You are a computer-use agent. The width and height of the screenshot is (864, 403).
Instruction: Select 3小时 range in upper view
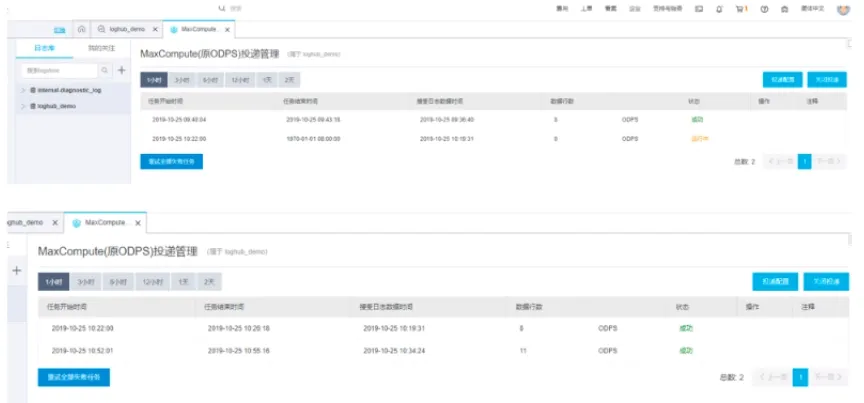(182, 80)
